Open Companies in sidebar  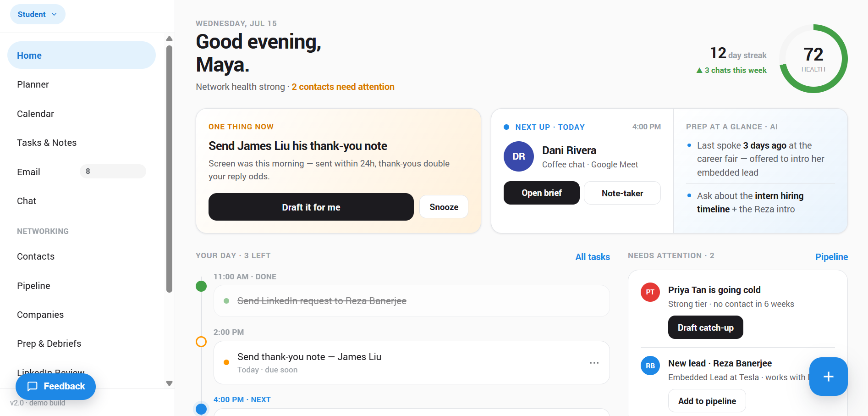[x=82, y=315]
